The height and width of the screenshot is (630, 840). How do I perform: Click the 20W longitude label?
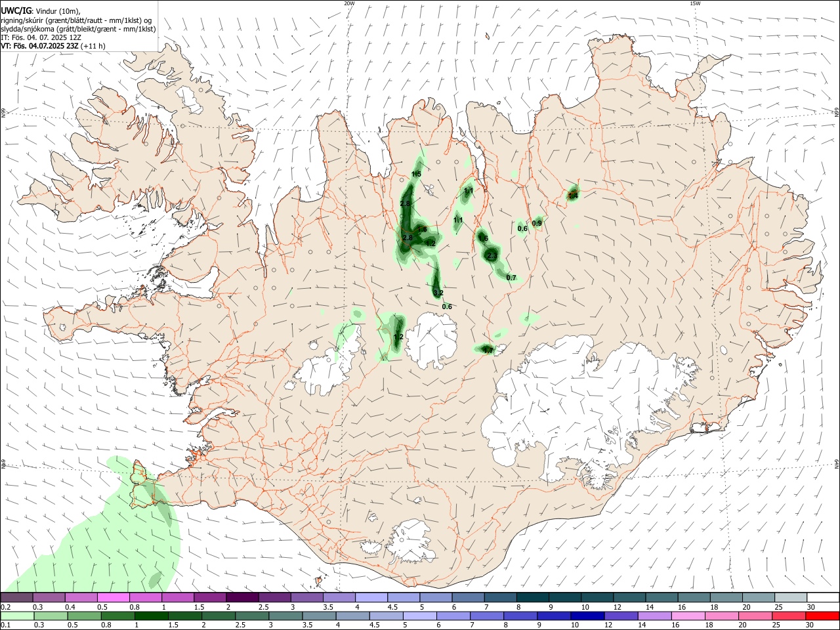click(349, 3)
